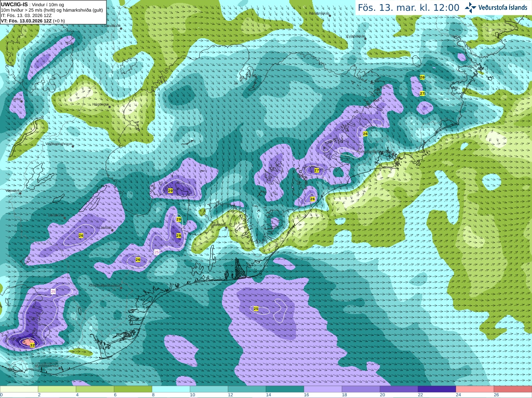
Task: Click the Kirkjubæjarklaustur station label
Action: (x=104, y=286)
